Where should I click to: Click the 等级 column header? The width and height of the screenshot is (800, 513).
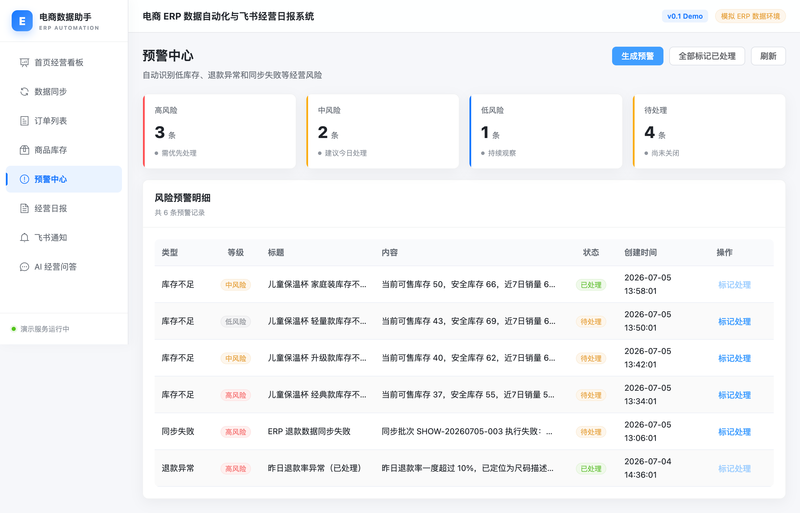pos(235,253)
